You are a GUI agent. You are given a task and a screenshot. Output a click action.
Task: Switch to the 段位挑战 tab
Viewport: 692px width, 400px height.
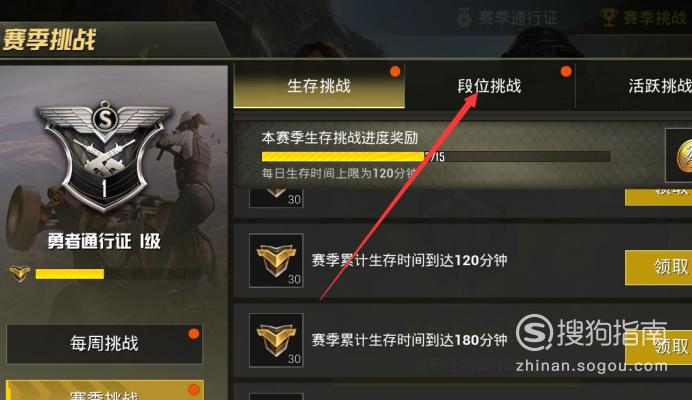pyautogui.click(x=490, y=86)
